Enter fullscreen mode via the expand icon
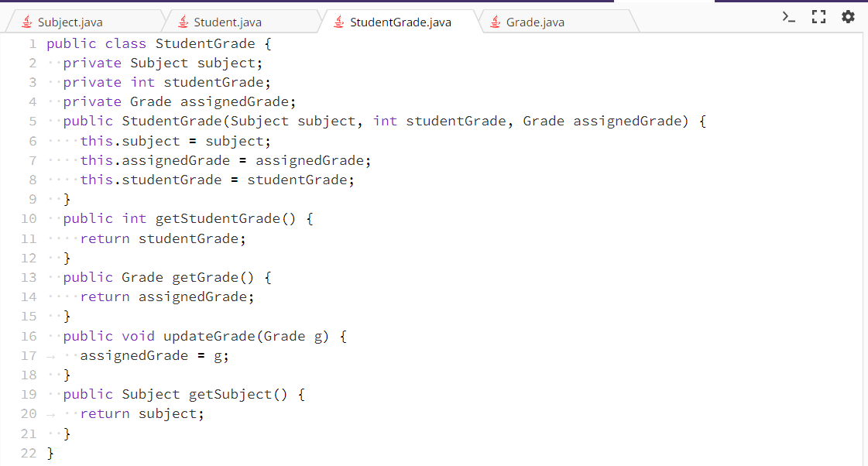This screenshot has width=868, height=466. tap(818, 15)
